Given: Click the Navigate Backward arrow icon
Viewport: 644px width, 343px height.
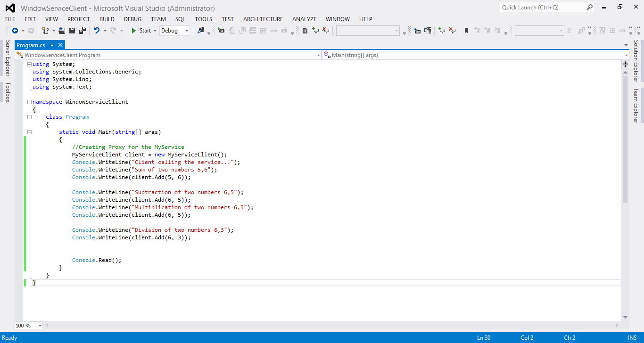Looking at the screenshot, I should click(15, 31).
